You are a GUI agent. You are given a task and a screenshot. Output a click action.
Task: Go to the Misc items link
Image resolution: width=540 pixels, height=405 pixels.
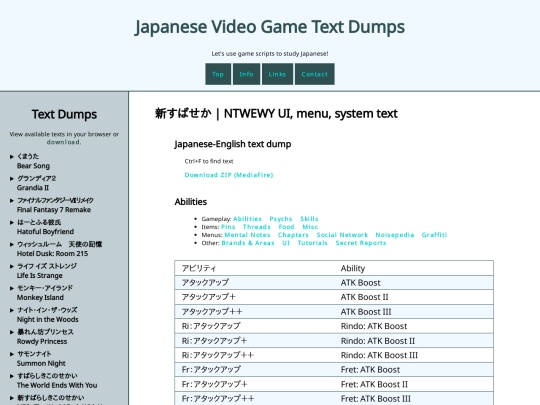point(310,227)
